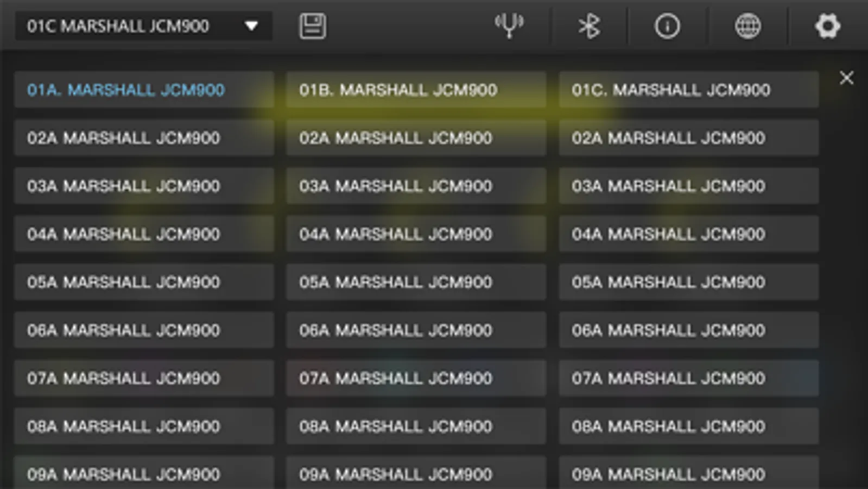Tap 09A MARSHALL JCM900 in the left column

tap(144, 473)
